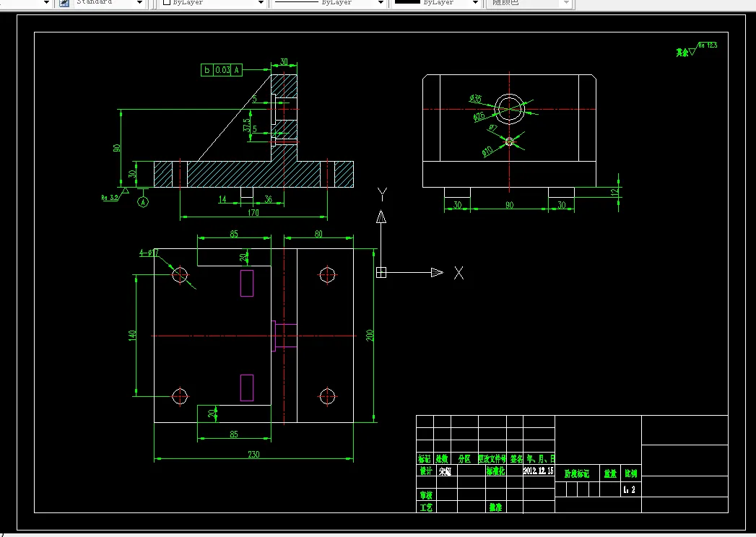
Task: Select the 80 dimension text
Action: tap(318, 234)
